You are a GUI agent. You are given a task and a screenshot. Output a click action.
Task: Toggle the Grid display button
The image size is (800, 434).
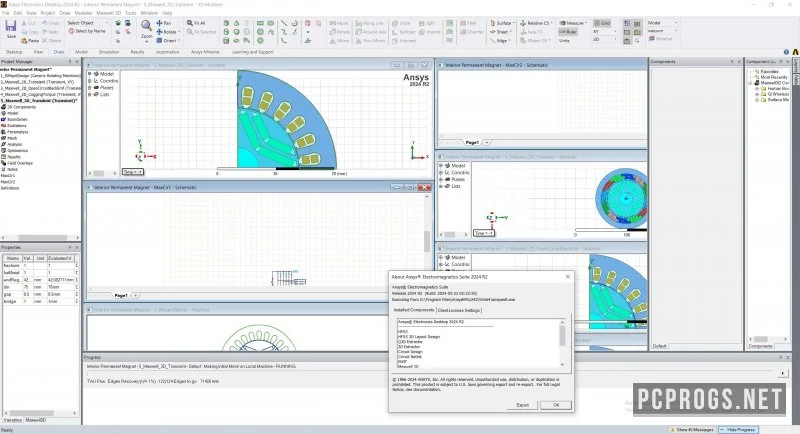click(x=603, y=23)
